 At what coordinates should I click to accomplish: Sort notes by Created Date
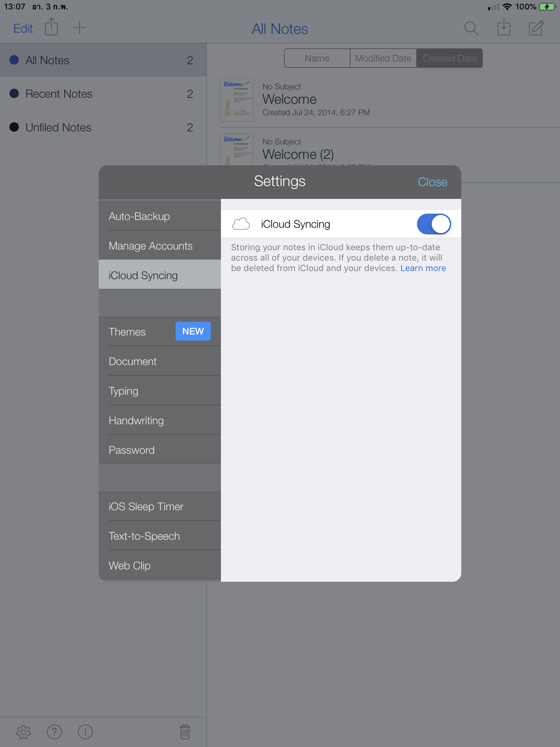coord(450,58)
